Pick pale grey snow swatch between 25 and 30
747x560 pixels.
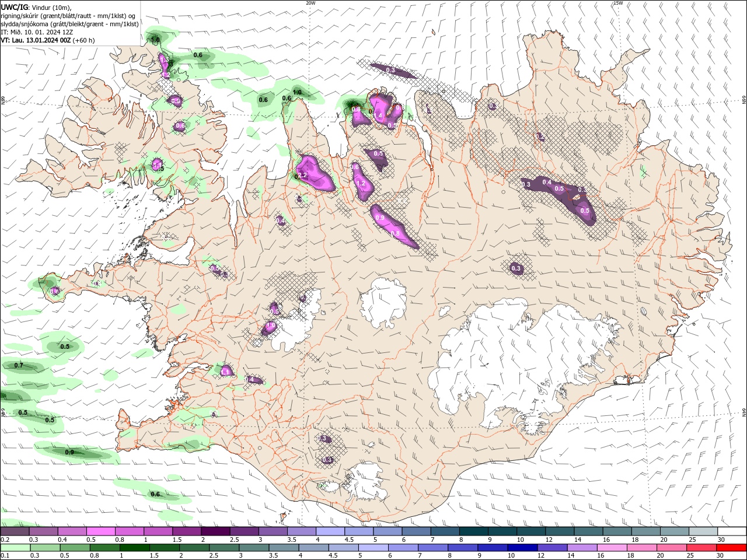point(703,531)
